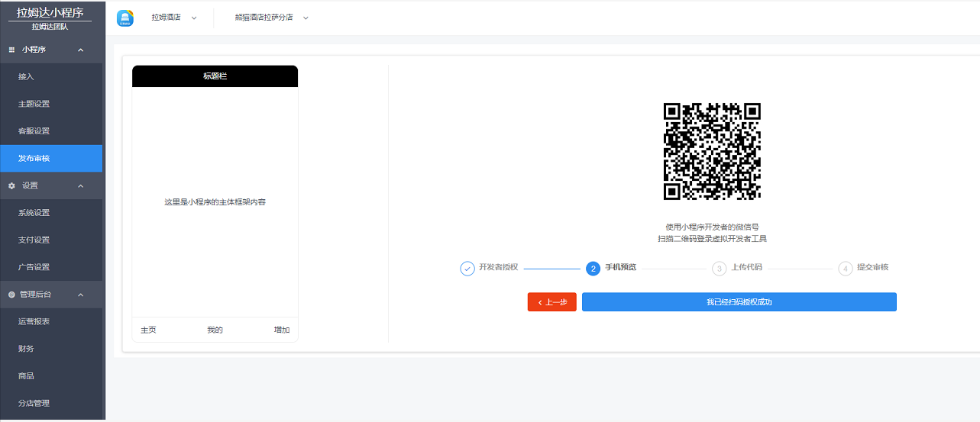Open 财务 in the sidebar

(x=51, y=349)
